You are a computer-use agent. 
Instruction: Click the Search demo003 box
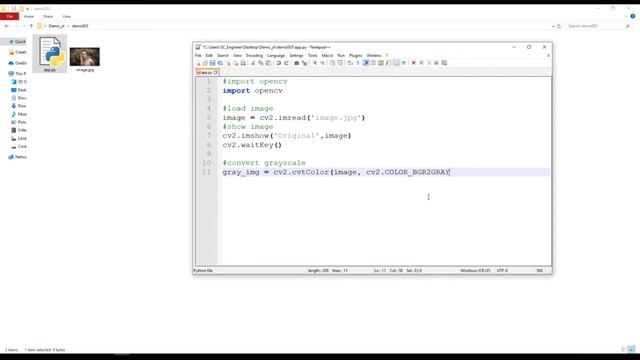[x=597, y=26]
